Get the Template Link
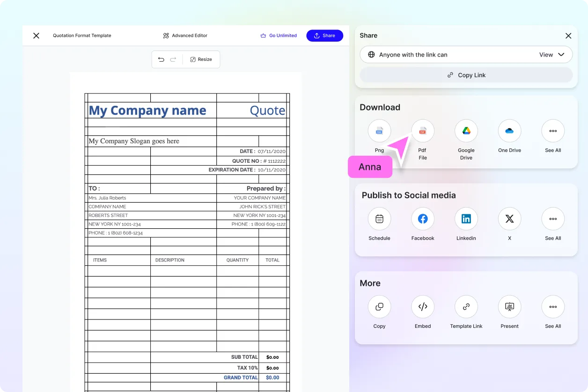 pyautogui.click(x=466, y=306)
